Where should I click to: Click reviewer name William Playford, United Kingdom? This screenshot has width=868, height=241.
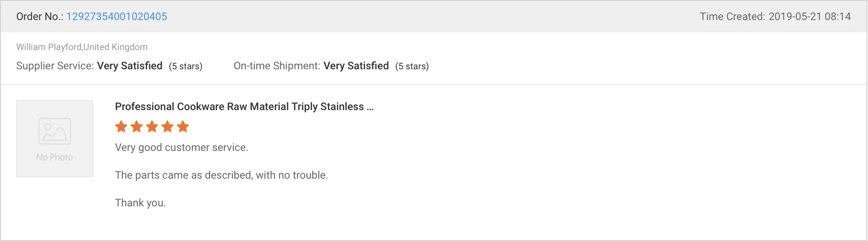(x=82, y=47)
